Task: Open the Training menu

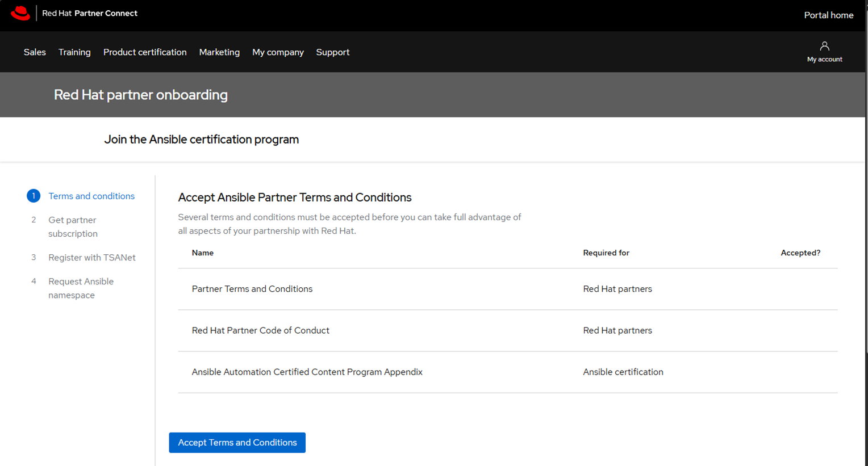Action: [x=74, y=52]
